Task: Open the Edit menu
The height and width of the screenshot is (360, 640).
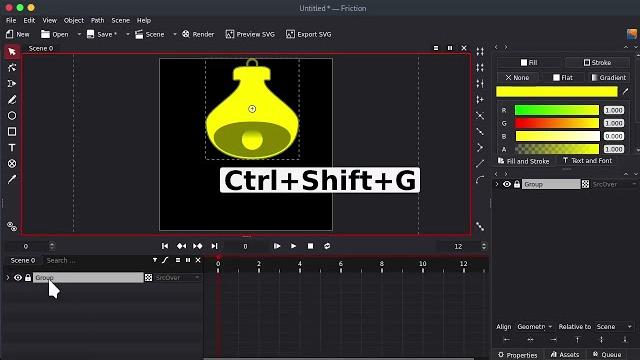Action: click(x=29, y=20)
